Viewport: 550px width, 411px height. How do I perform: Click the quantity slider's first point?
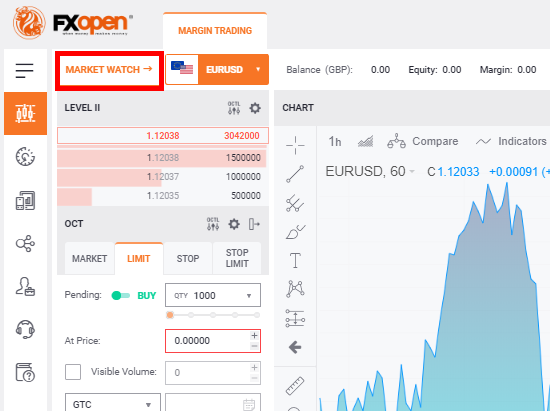(170, 315)
